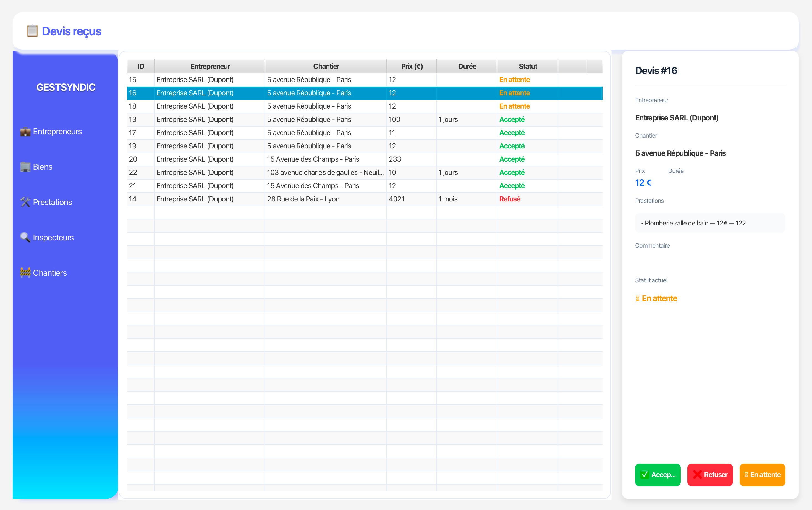Click the clipboard icon next to Devis reçus
The height and width of the screenshot is (510, 812).
click(32, 31)
